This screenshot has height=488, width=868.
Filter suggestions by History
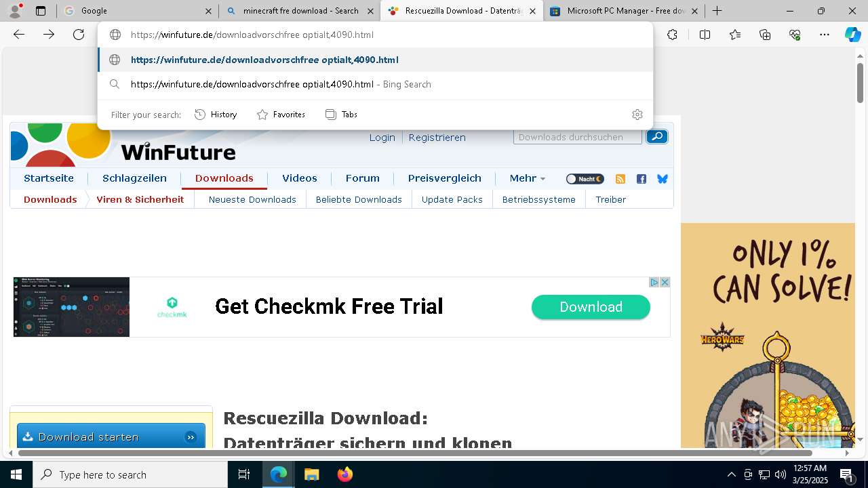pos(216,115)
